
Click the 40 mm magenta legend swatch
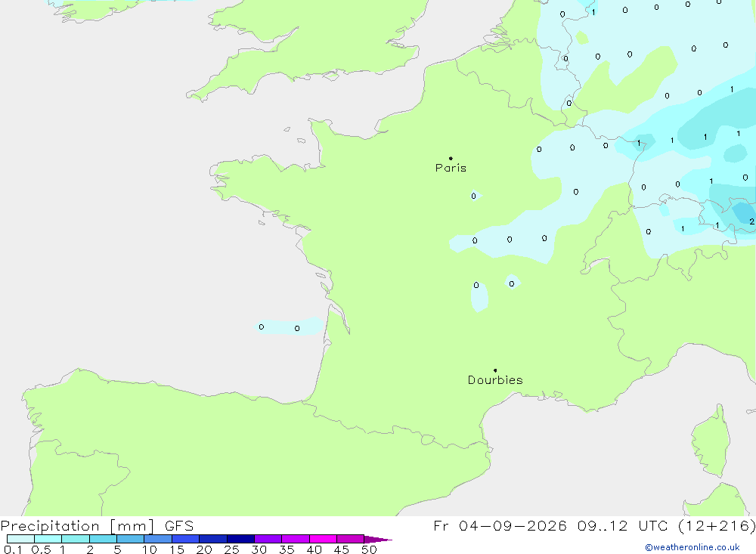[x=323, y=539]
